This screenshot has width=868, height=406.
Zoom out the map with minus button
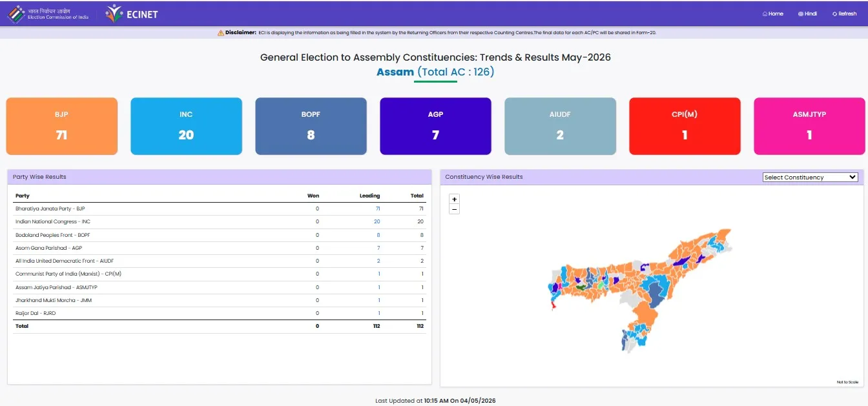pyautogui.click(x=454, y=209)
